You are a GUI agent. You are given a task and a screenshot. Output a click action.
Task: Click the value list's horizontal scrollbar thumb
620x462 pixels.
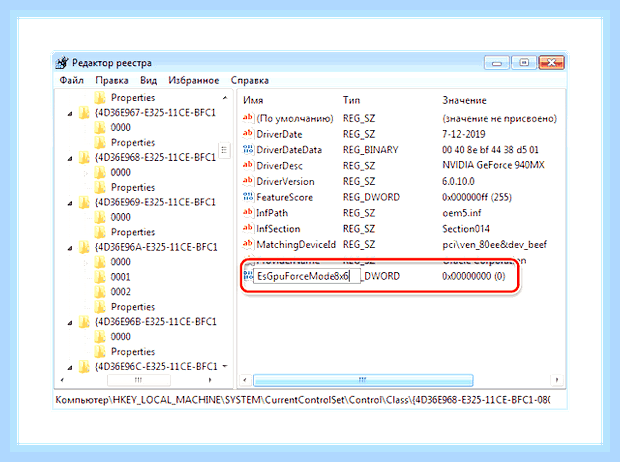363,380
